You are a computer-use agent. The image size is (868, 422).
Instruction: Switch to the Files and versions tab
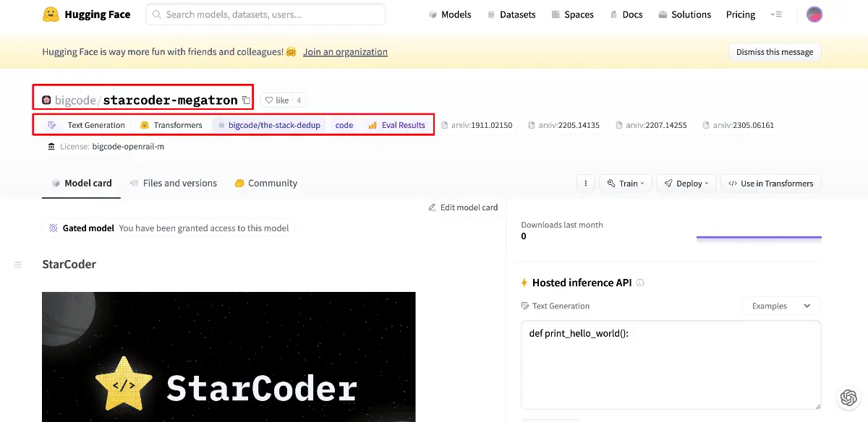pyautogui.click(x=173, y=184)
